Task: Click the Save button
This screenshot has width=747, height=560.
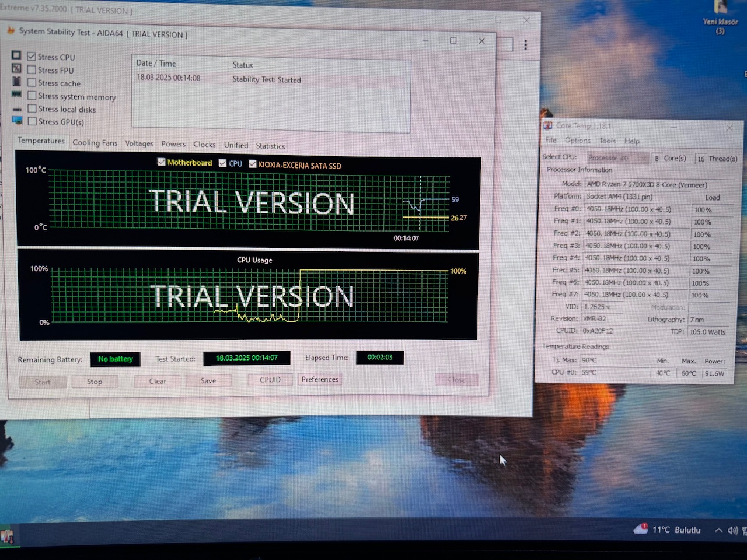Action: tap(208, 381)
